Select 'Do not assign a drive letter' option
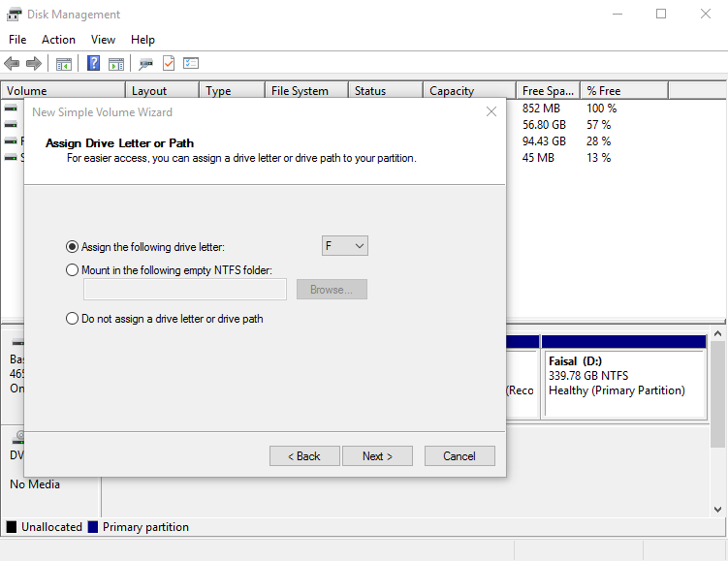The width and height of the screenshot is (728, 561). coord(73,319)
